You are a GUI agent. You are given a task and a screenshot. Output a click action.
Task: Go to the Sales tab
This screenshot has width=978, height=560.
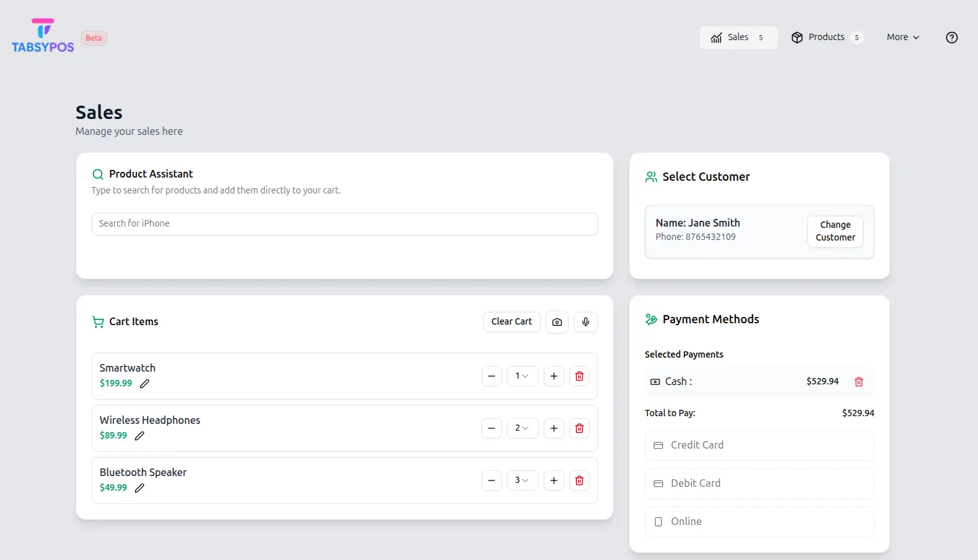coord(739,38)
